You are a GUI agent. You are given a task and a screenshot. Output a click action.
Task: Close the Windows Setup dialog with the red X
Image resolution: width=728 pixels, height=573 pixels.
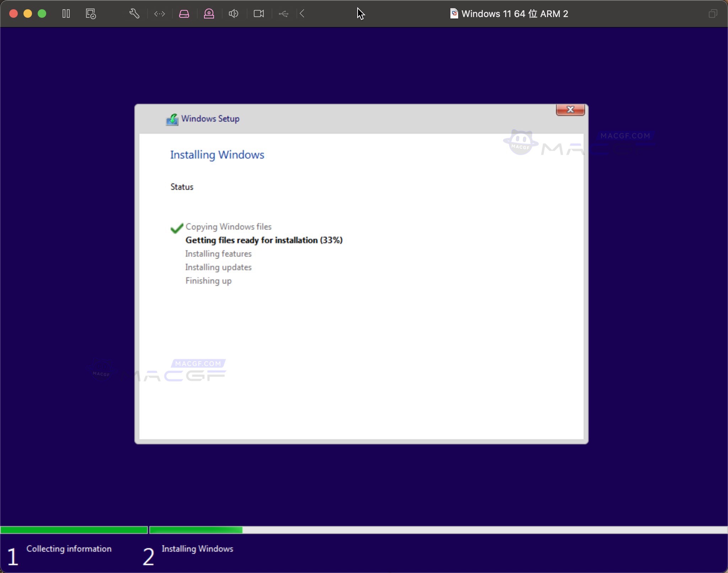pyautogui.click(x=570, y=110)
